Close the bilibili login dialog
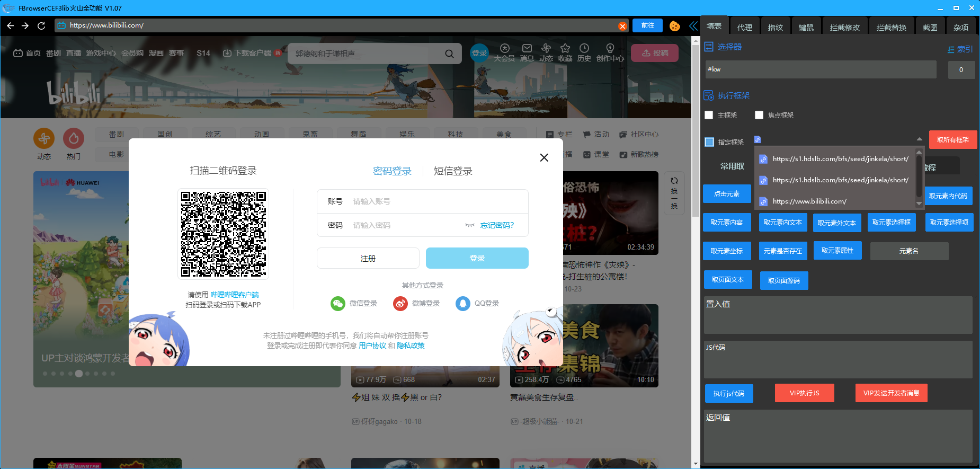This screenshot has height=469, width=980. 544,157
